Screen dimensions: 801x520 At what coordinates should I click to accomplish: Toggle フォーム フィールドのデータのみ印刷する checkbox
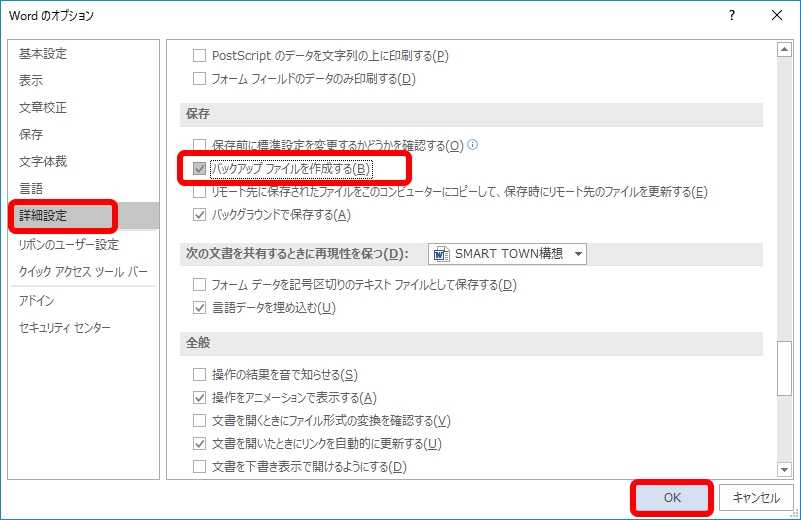[x=199, y=79]
